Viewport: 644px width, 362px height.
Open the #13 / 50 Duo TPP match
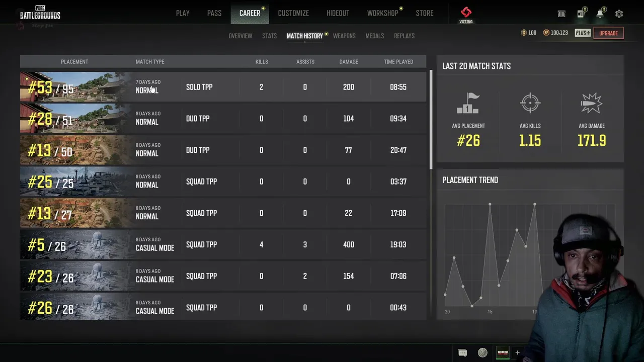click(x=223, y=150)
